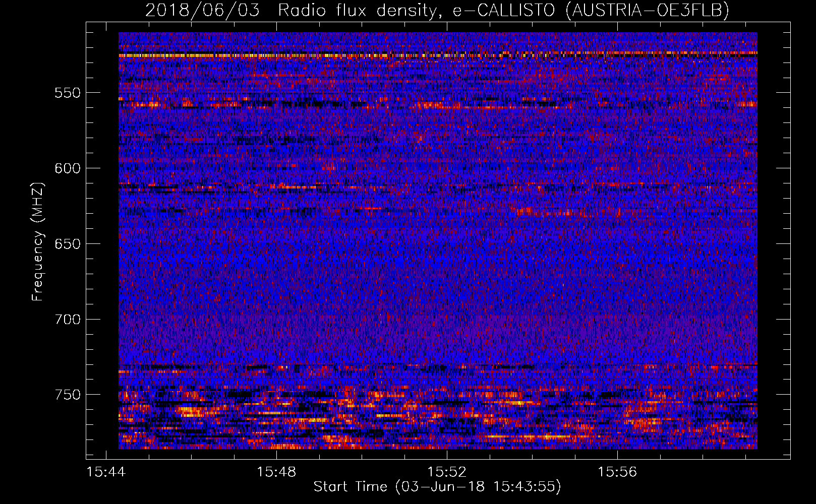Click the 'e-CALLISTO (AUSTRIA-OE3FLB)' station label
This screenshot has width=816, height=504.
tap(591, 10)
